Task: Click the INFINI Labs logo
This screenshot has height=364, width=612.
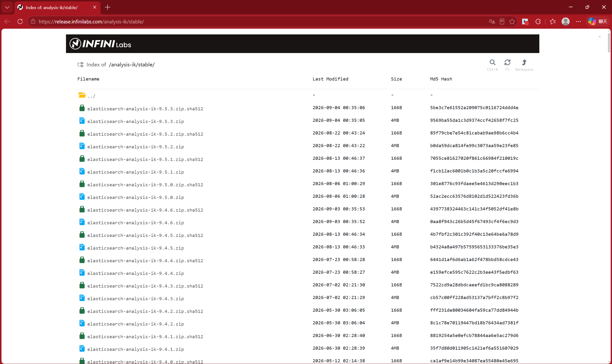Action: (x=100, y=44)
